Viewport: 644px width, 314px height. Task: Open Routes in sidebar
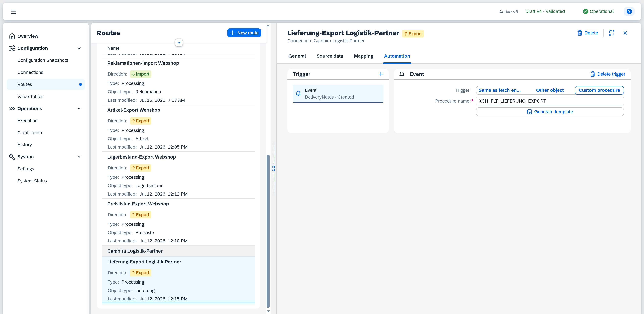click(x=45, y=84)
